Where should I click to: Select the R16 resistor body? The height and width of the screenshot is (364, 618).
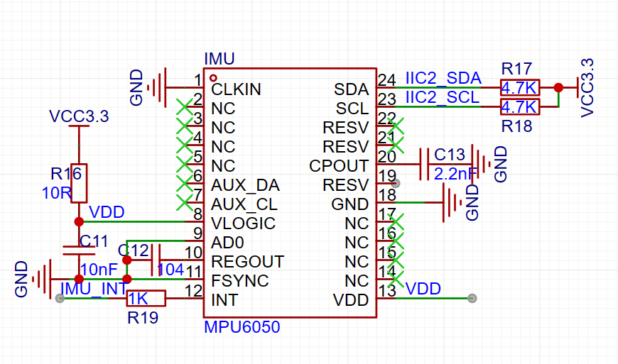79,183
